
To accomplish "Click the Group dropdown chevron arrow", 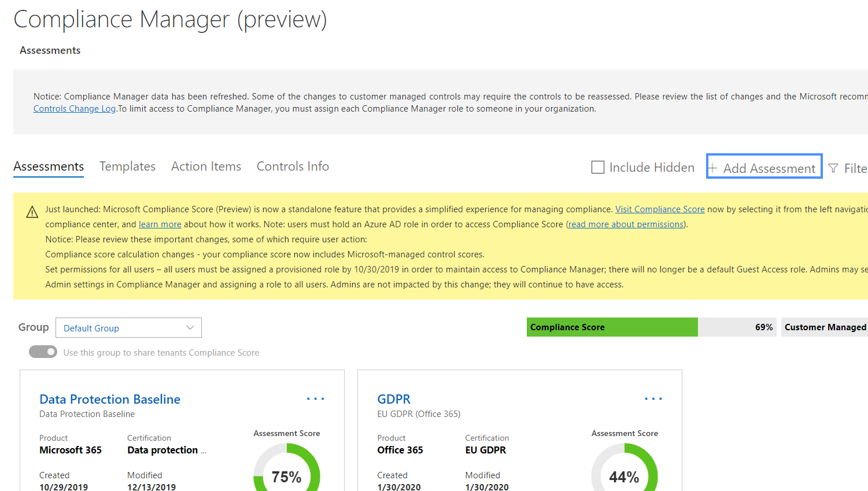I will point(190,328).
